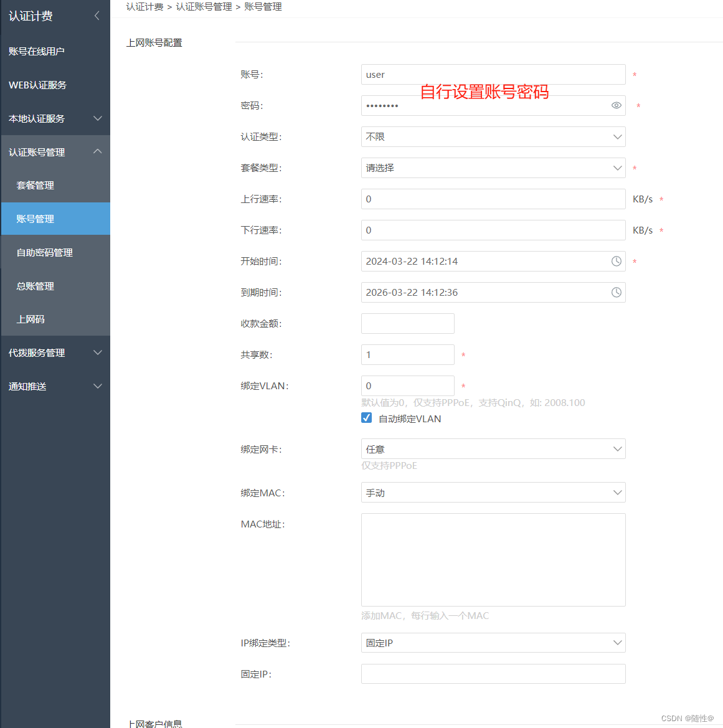Click the 认证计费 breadcrumb link
Viewport: 723px width, 728px height.
click(145, 6)
